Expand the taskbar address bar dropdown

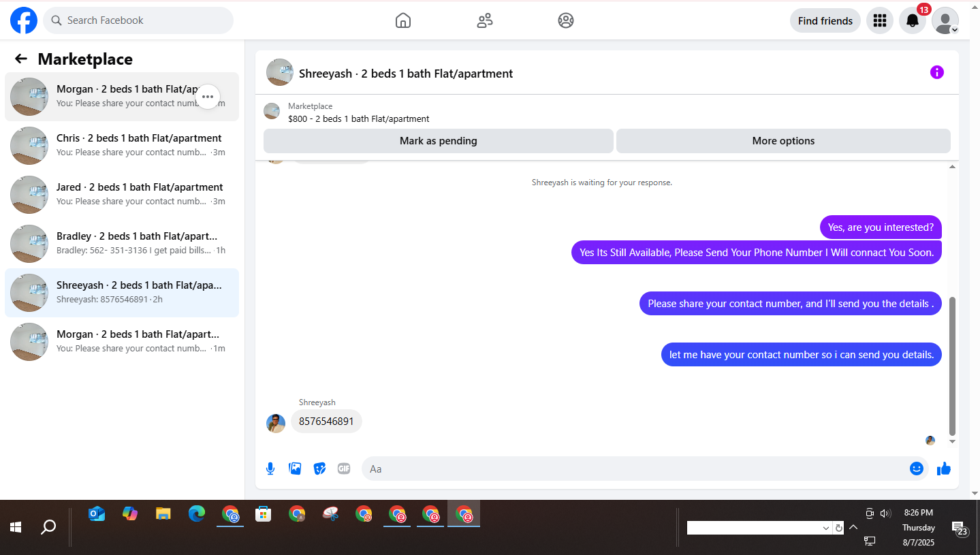coord(826,528)
